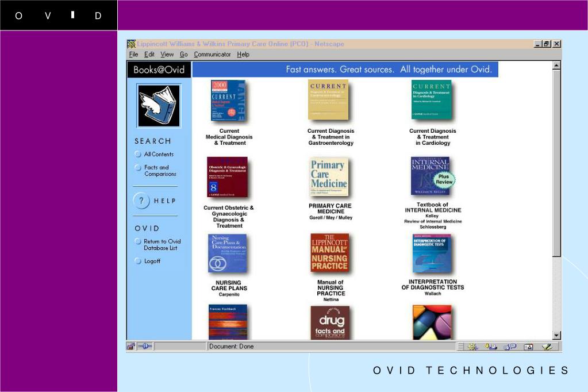This screenshot has height=392, width=588.
Task: Click the Books@Ovid logo header
Action: coord(159,70)
